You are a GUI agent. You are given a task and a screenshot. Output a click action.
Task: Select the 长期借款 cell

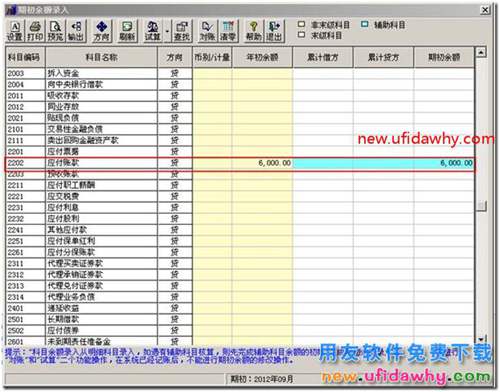102,319
